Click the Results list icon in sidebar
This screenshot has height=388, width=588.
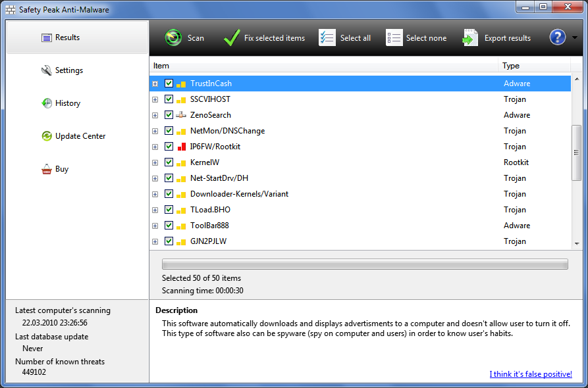tap(47, 37)
